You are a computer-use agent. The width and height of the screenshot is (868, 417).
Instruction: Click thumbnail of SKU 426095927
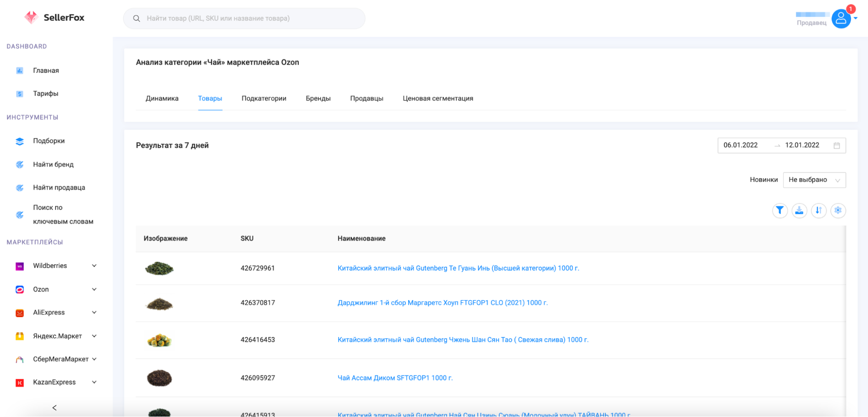pos(159,378)
